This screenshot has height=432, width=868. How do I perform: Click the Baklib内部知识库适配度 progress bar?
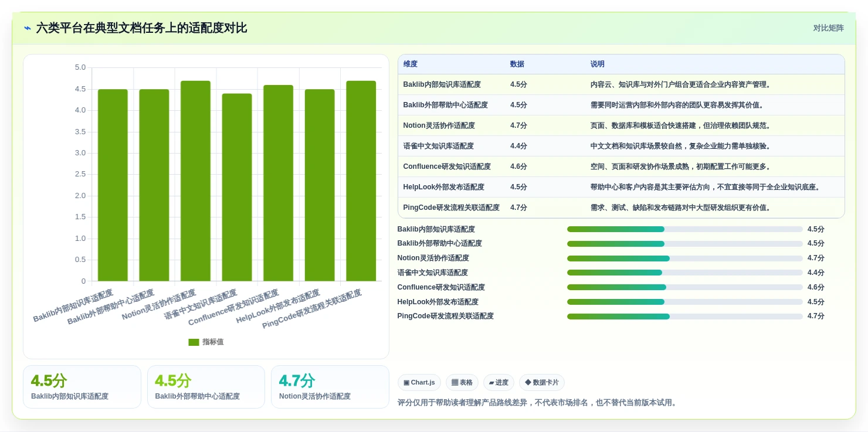tap(684, 229)
